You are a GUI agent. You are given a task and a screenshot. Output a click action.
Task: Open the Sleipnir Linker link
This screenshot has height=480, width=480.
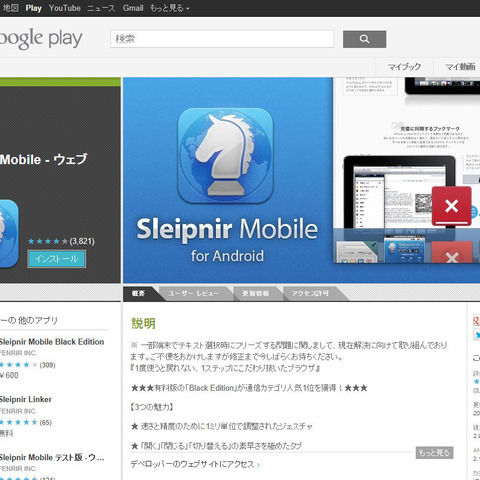26,399
